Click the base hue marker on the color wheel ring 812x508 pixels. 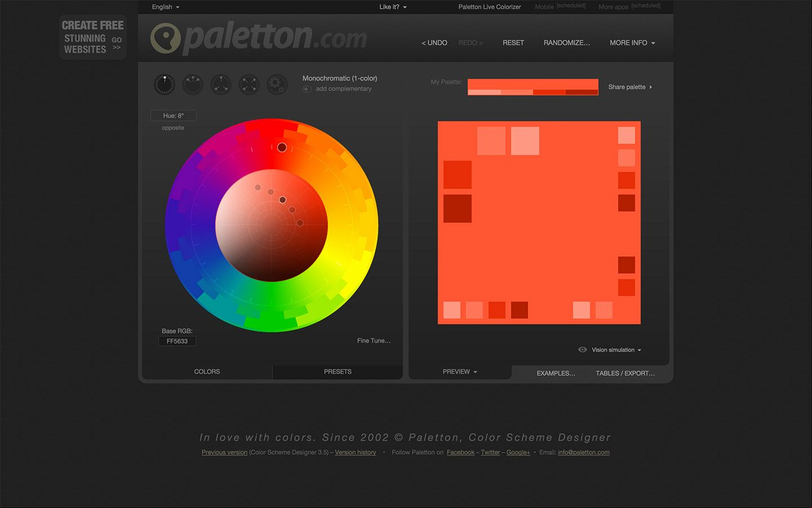click(x=282, y=147)
